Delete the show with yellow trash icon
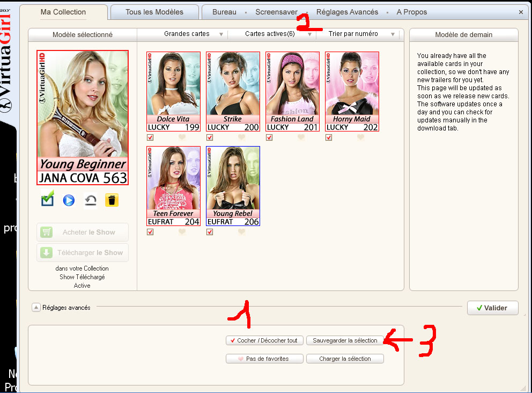Image resolution: width=532 pixels, height=393 pixels. 112,200
